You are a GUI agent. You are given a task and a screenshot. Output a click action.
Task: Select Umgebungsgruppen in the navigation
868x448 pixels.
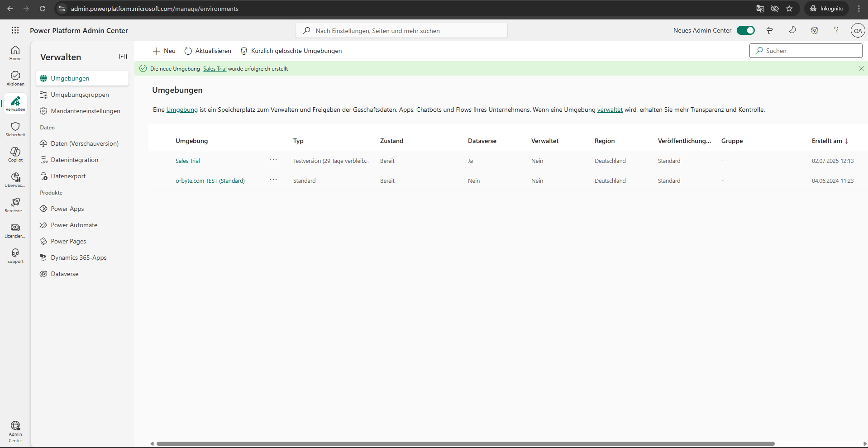(80, 95)
